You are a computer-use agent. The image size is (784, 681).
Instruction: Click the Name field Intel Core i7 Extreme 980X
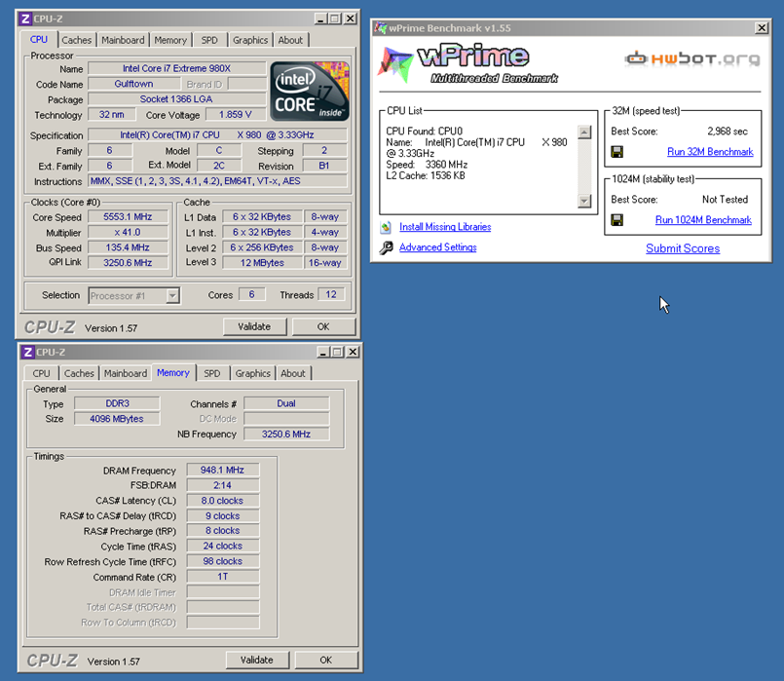click(176, 68)
